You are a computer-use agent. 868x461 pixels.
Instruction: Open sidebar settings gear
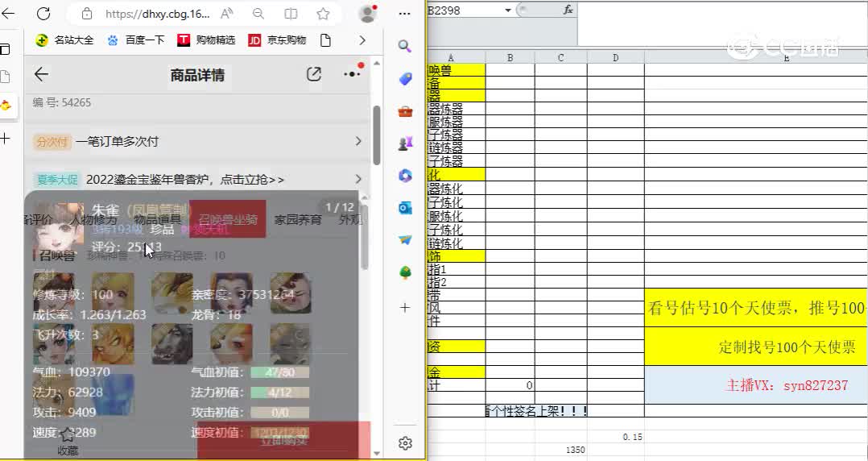405,442
